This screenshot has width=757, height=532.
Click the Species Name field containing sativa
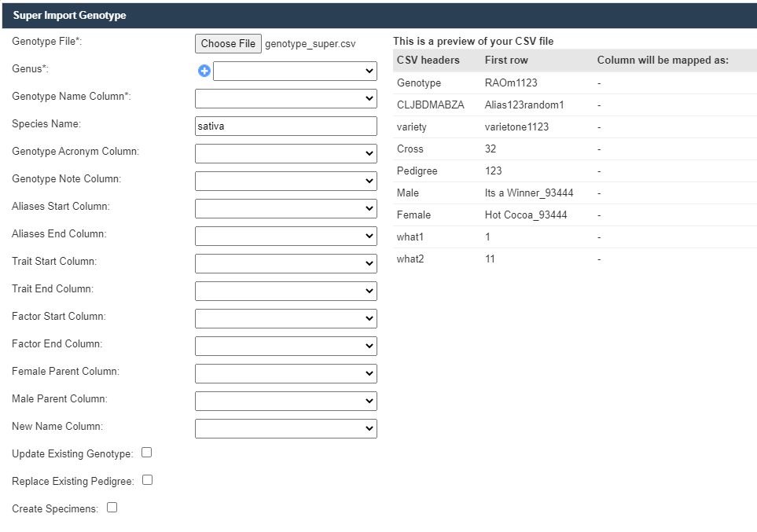click(286, 127)
